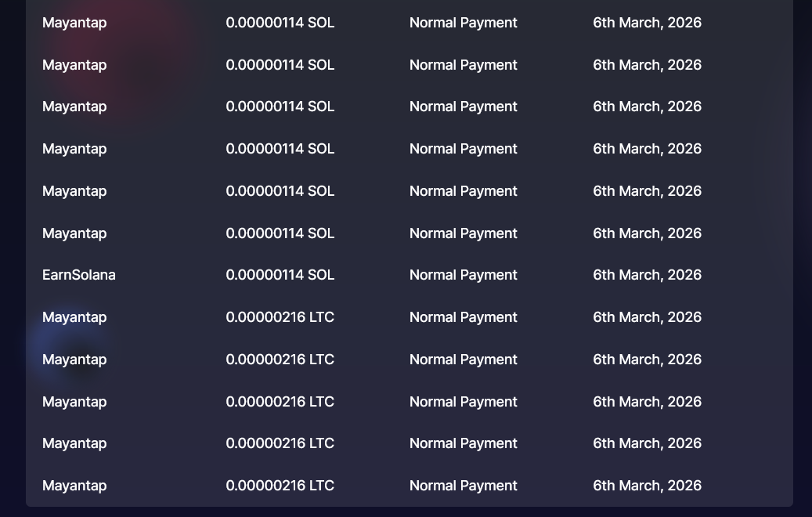Select the date in the last LTC row
The image size is (812, 517).
[x=648, y=486]
